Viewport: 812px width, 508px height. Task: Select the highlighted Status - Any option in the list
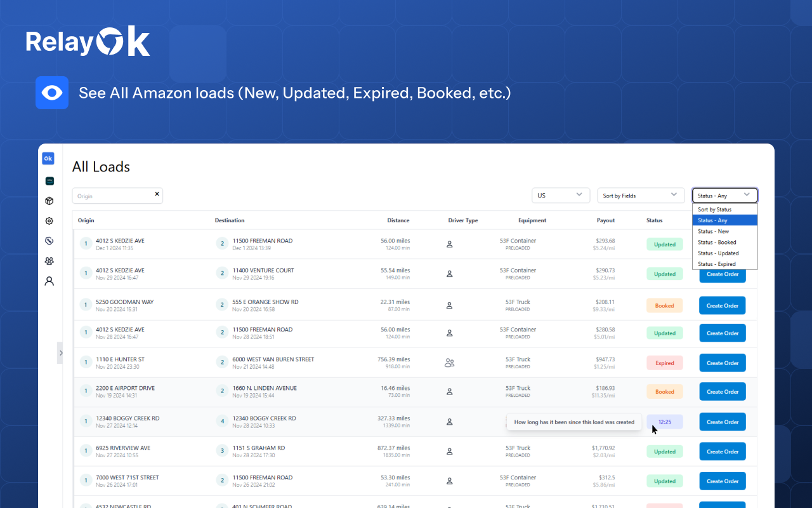(x=724, y=220)
